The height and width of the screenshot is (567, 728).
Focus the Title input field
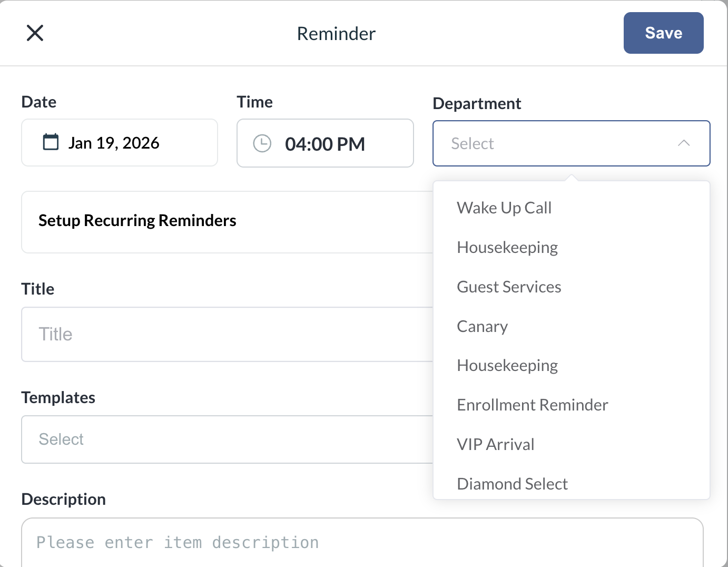pos(227,334)
